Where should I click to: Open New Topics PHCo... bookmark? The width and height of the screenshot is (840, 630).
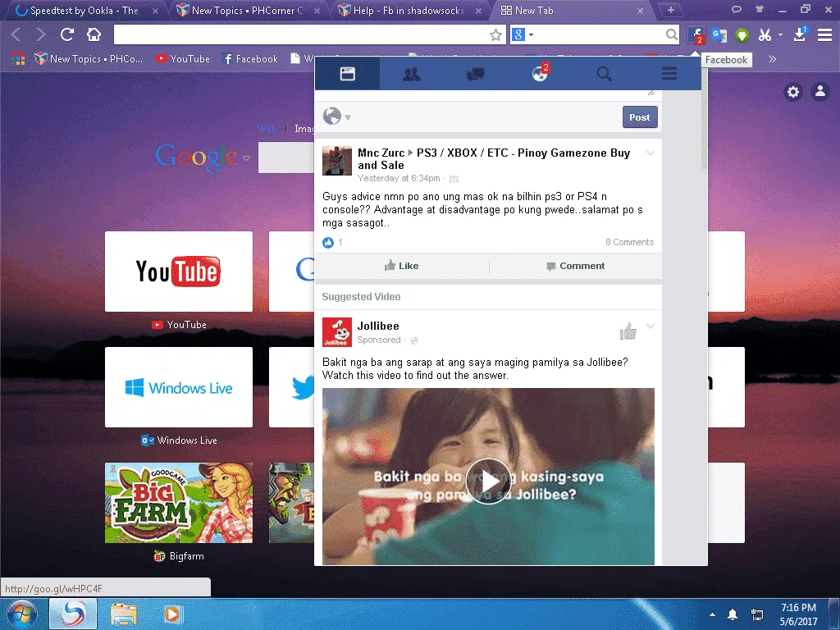tap(89, 59)
